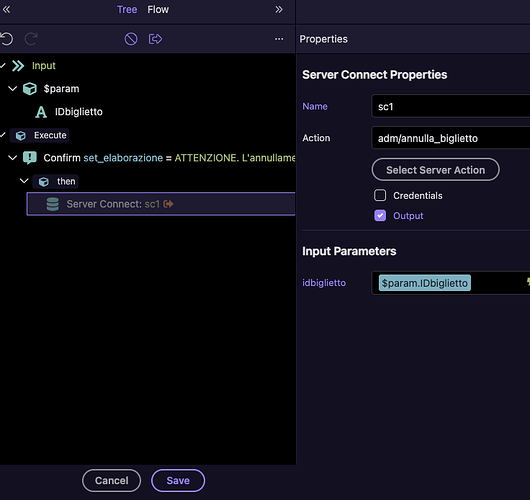The width and height of the screenshot is (530, 500).
Task: Click the output arrow toolbar icon
Action: click(155, 39)
